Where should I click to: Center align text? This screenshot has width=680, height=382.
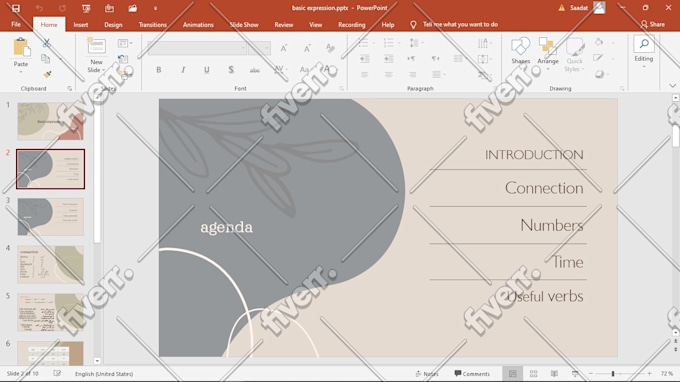click(389, 75)
